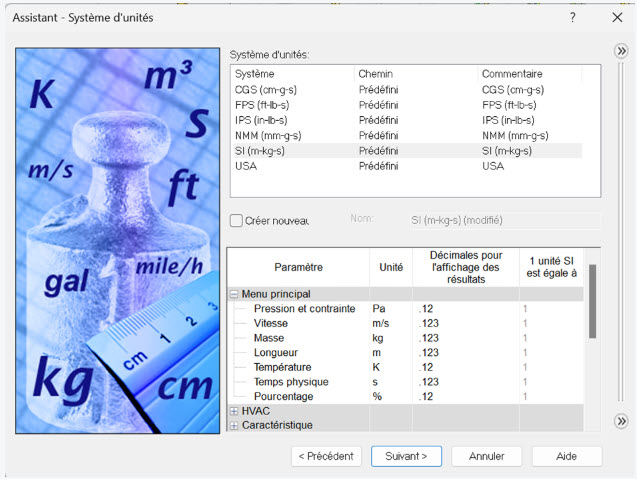The width and height of the screenshot is (637, 479).
Task: Expand the HVAC parameter group
Action: [234, 411]
